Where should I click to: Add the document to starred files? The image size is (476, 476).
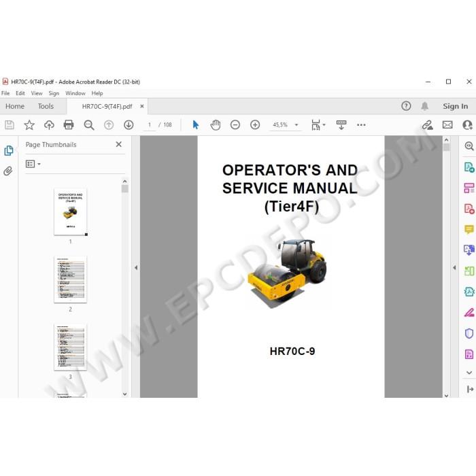29,124
